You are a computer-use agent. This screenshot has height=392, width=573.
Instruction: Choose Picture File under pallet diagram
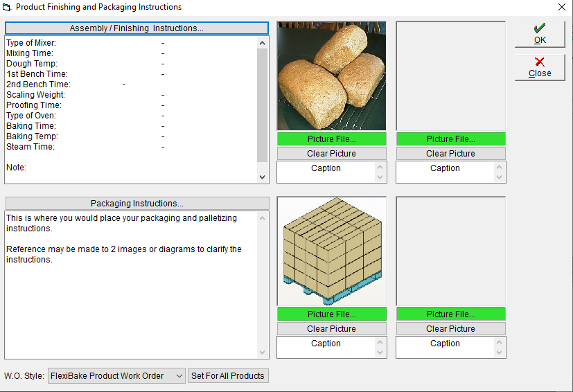click(x=331, y=314)
